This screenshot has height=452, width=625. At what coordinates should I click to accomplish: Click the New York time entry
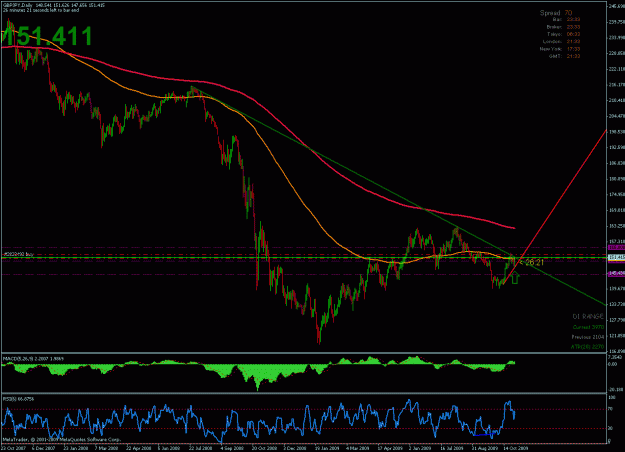click(560, 49)
